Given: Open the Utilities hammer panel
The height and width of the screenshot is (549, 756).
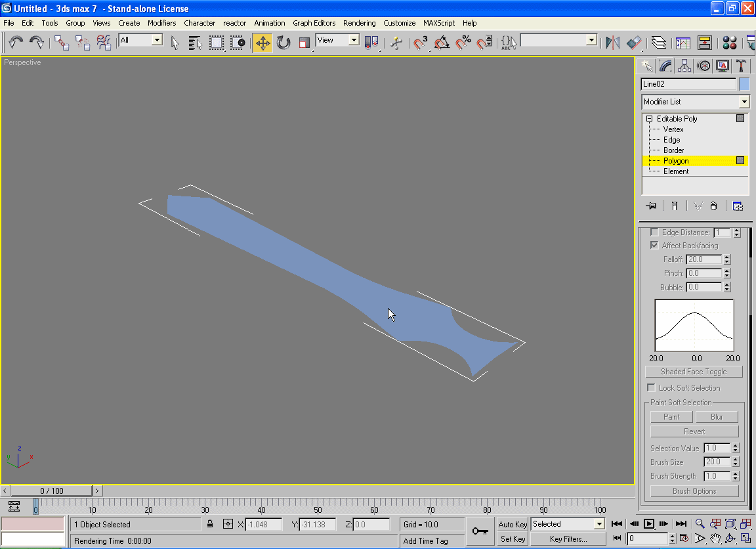Looking at the screenshot, I should pyautogui.click(x=741, y=66).
